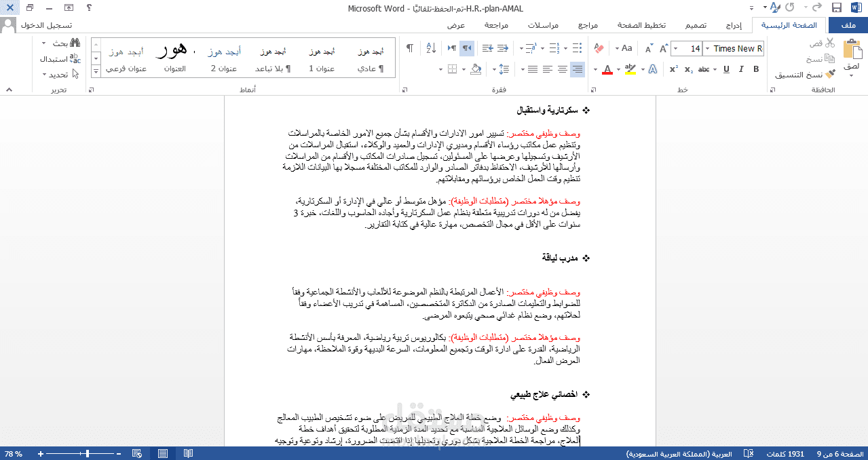Viewport: 868px width, 460px height.
Task: Apply subscript (x₂)
Action: coord(689,69)
